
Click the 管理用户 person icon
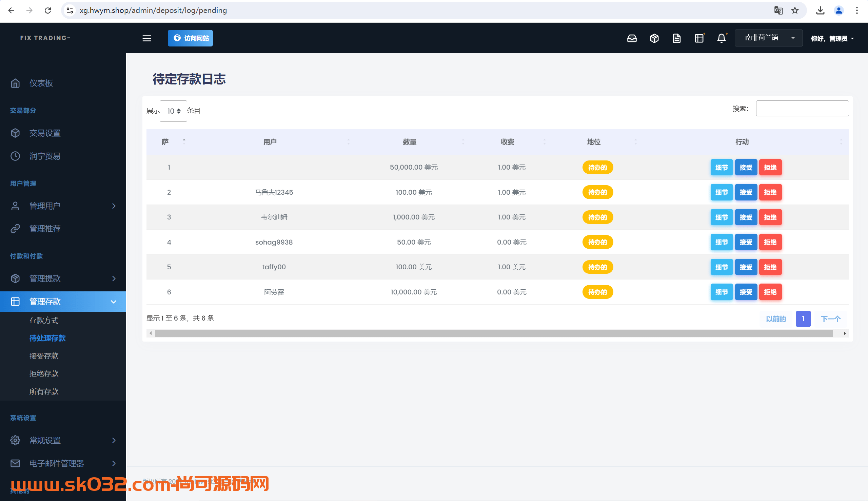click(15, 206)
